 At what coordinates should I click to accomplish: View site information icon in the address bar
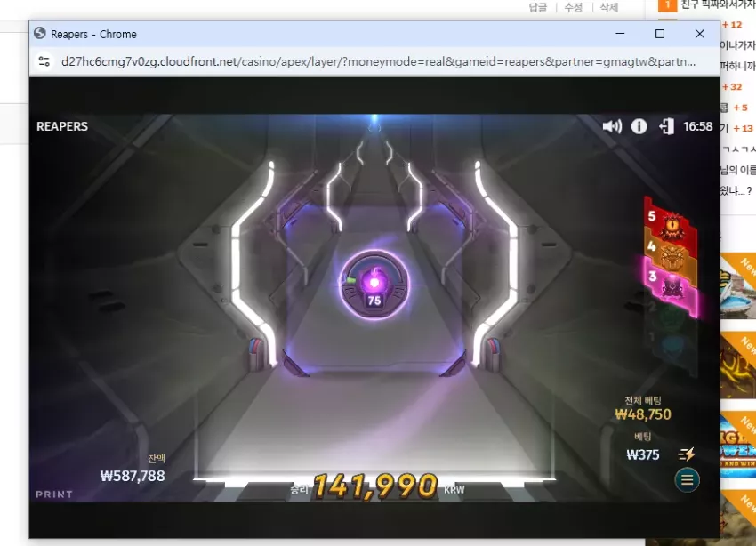tap(44, 61)
